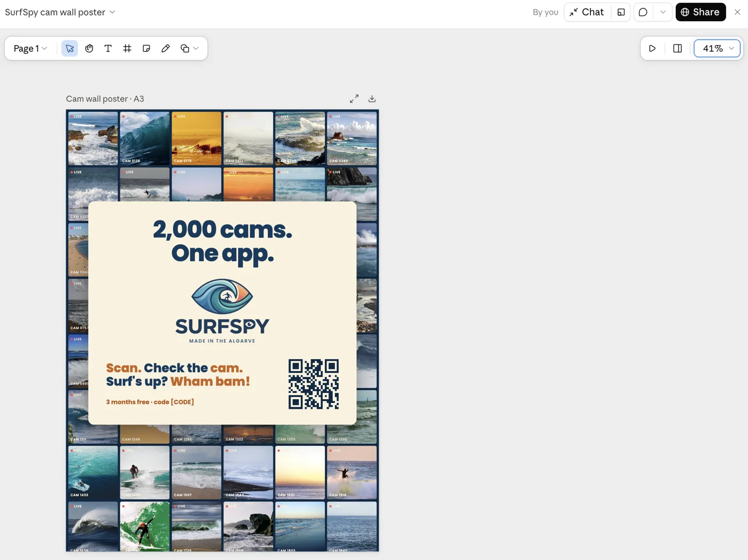748x560 pixels.
Task: Select '3 months free · code [CODE]' text
Action: pyautogui.click(x=150, y=402)
